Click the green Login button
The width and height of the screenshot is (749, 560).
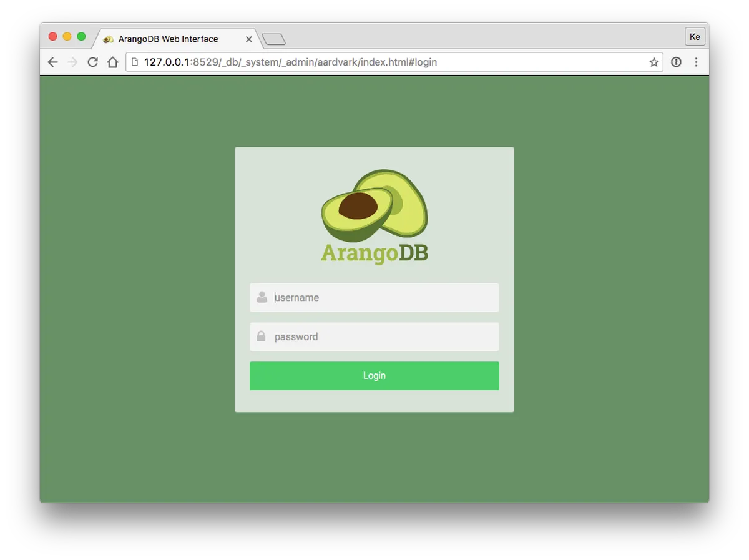coord(374,376)
